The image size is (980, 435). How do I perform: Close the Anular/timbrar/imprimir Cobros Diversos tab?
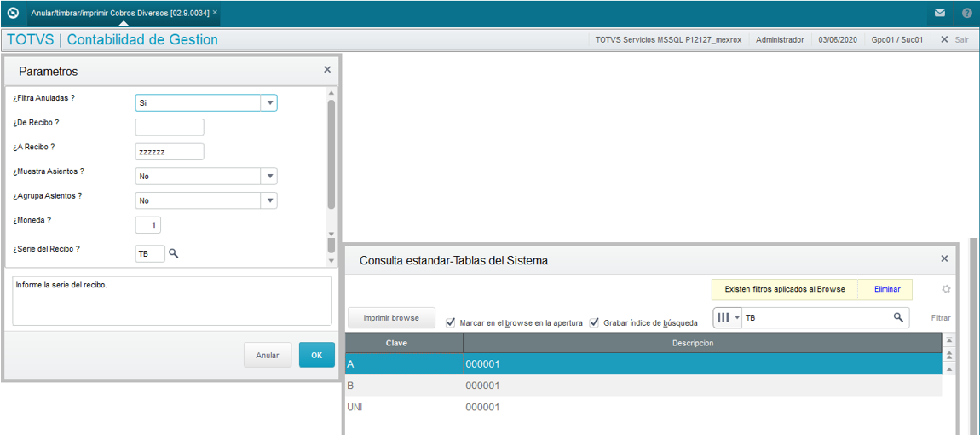point(215,13)
